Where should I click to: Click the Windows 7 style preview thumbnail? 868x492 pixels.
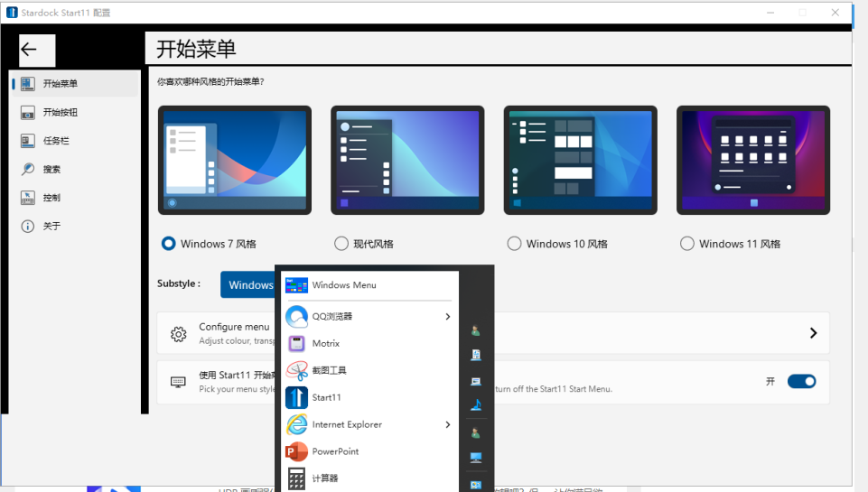click(235, 161)
